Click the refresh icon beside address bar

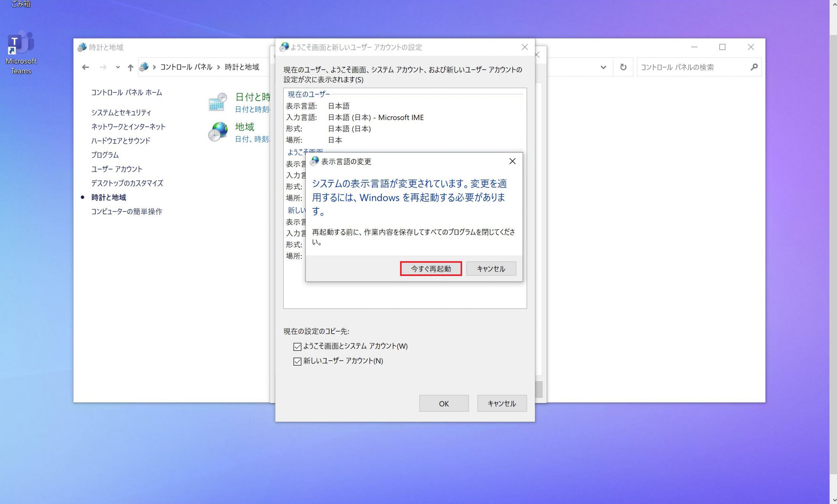click(x=623, y=67)
